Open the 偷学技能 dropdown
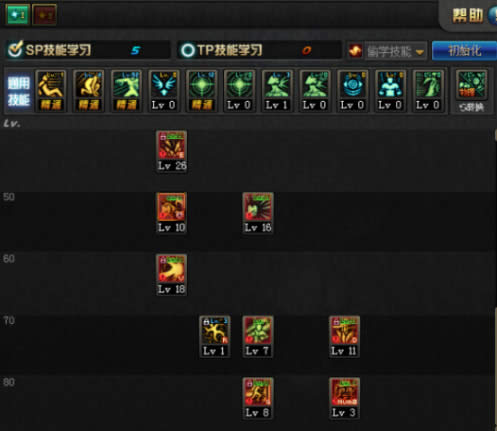This screenshot has height=431, width=497. (x=395, y=51)
